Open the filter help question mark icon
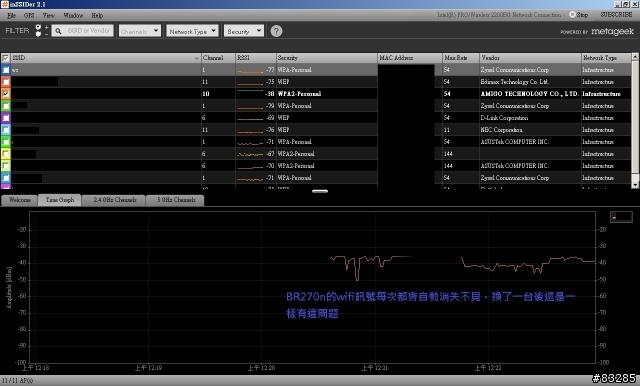 (x=276, y=31)
